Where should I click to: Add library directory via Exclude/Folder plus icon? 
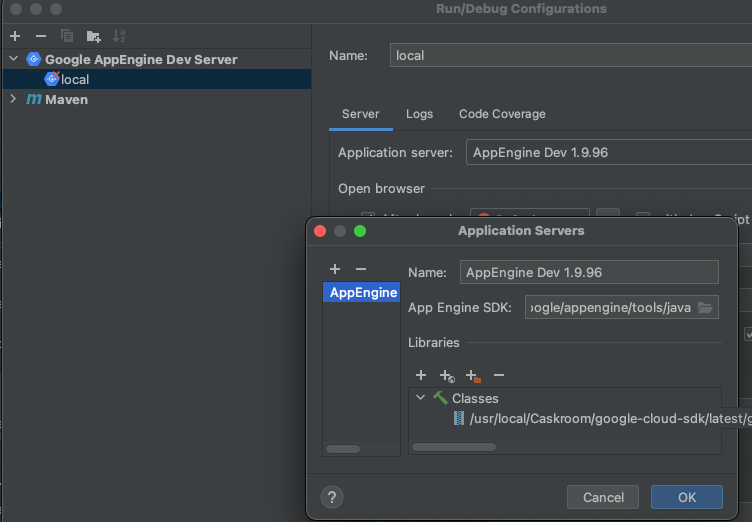(473, 376)
